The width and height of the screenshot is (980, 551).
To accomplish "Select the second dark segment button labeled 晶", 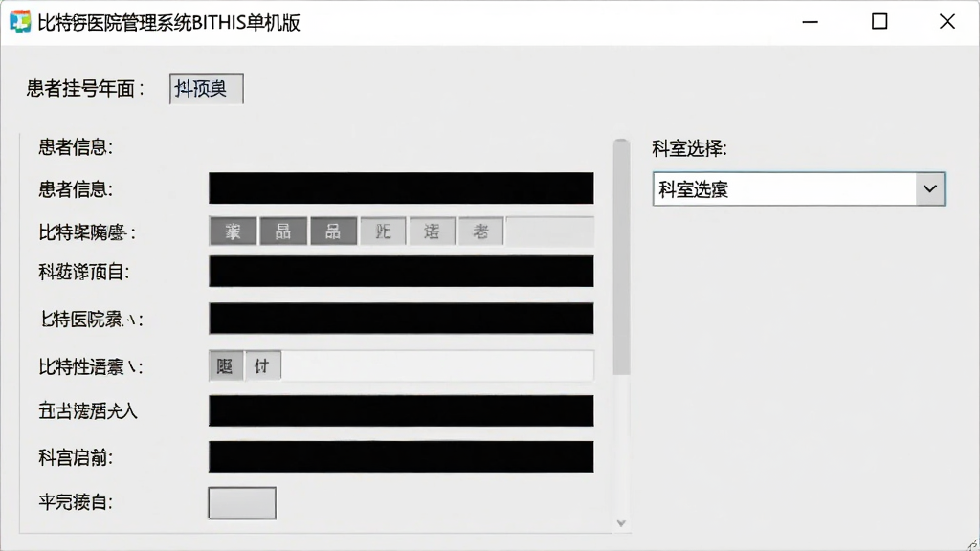I will (283, 231).
